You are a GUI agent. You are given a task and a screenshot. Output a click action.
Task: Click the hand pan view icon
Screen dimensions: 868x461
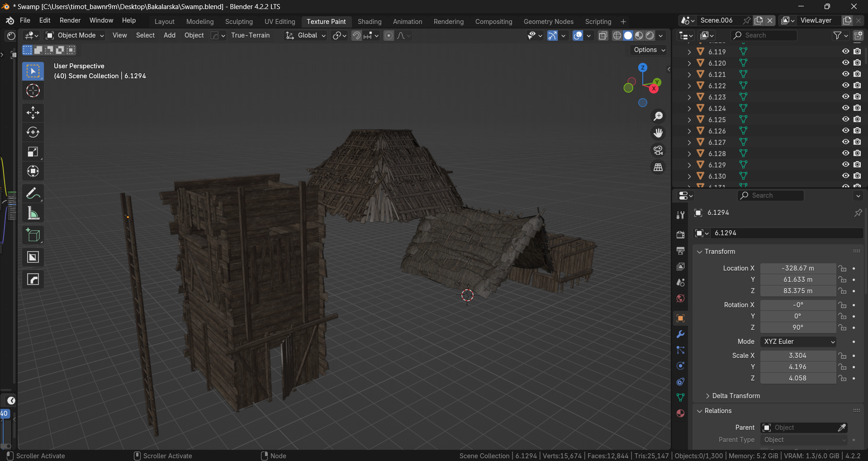[658, 133]
